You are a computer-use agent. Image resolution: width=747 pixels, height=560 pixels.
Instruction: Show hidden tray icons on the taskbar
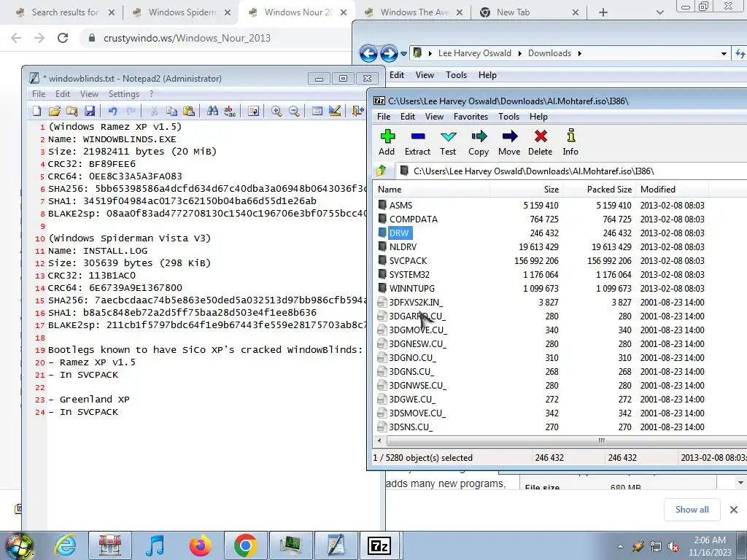pyautogui.click(x=620, y=547)
